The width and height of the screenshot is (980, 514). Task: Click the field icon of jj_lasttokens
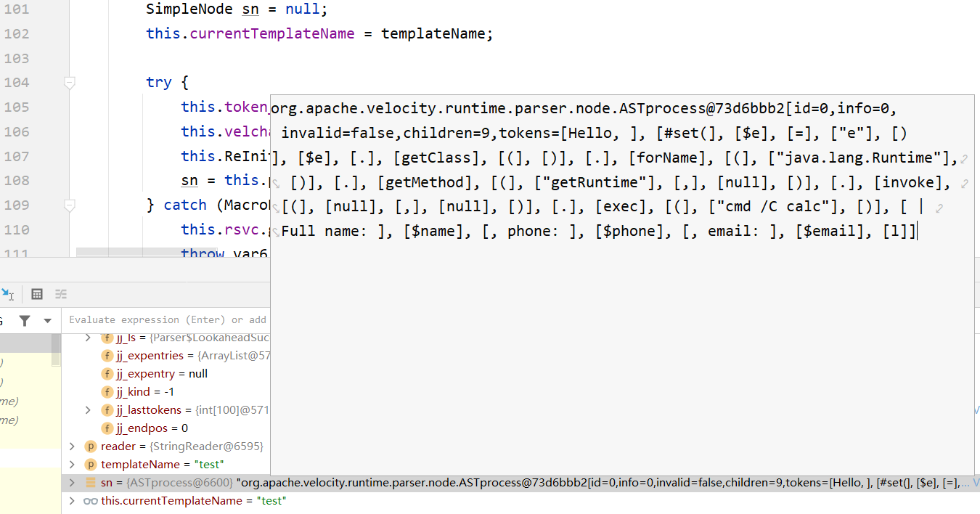(107, 410)
